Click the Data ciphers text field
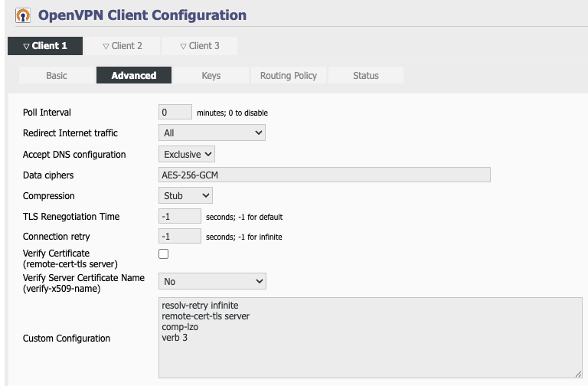The height and width of the screenshot is (386, 588). (x=325, y=175)
